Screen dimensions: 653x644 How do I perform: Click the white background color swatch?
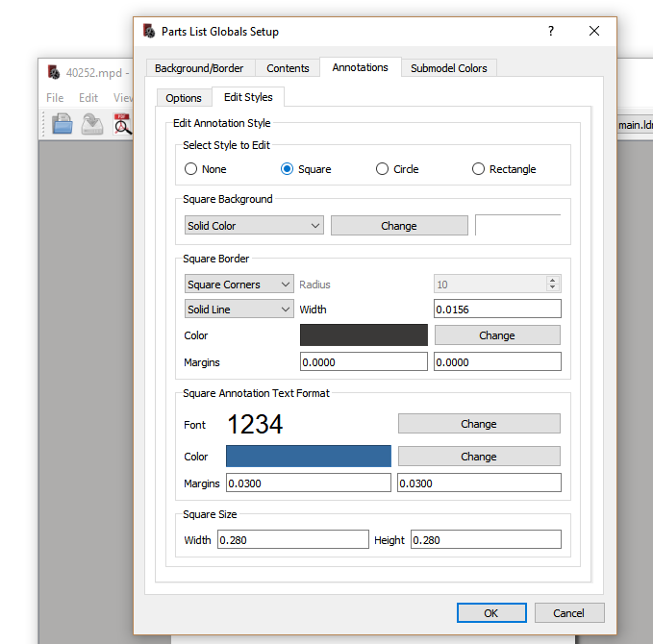517,225
